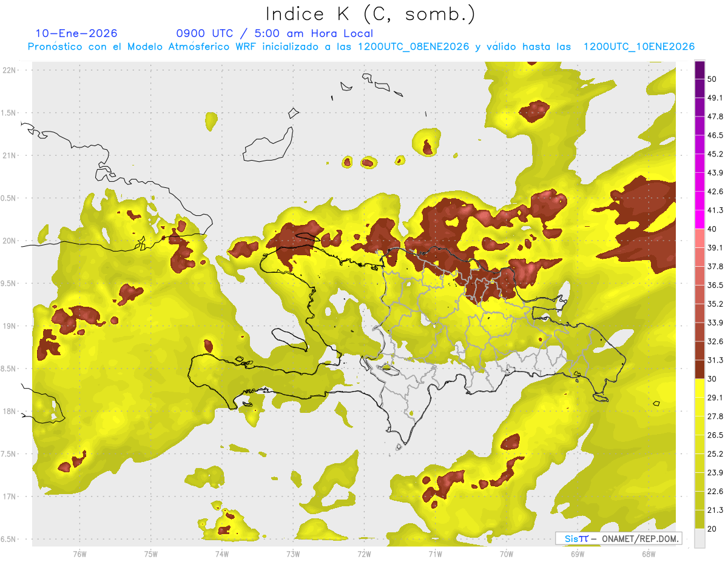Click colorbar value "37.8"
Screen dimensions: 728x562
[x=715, y=267]
